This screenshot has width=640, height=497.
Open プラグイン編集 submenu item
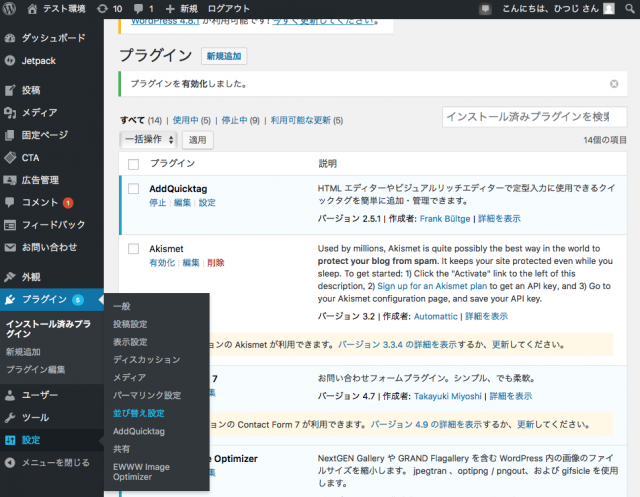36,370
